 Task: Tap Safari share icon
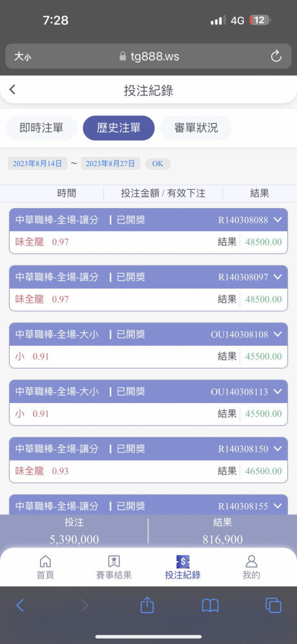coord(147,605)
